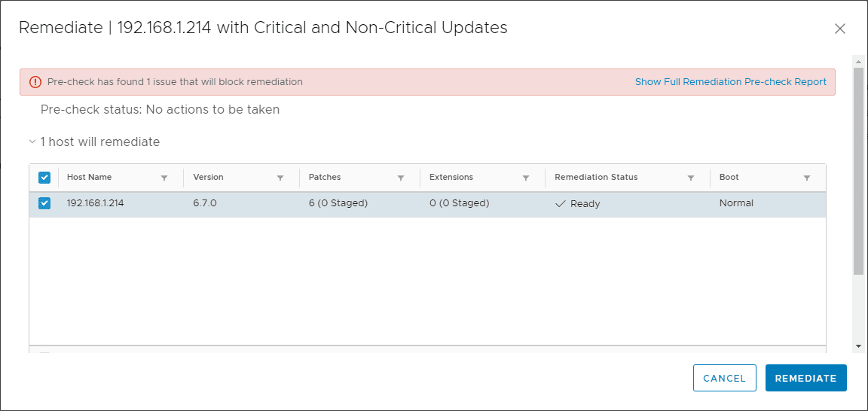Close the Remediate dialog with X
Image resolution: width=868 pixels, height=411 pixels.
click(x=840, y=29)
